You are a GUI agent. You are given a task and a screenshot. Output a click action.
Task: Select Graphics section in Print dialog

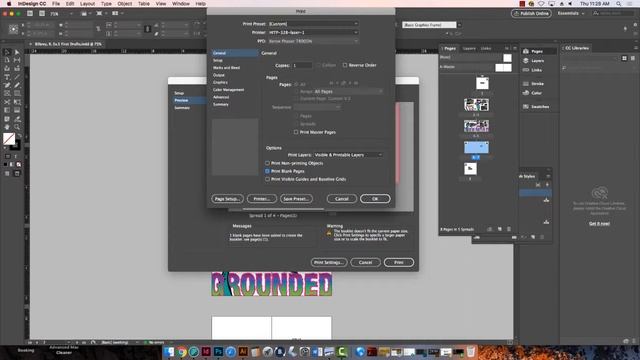coord(220,82)
